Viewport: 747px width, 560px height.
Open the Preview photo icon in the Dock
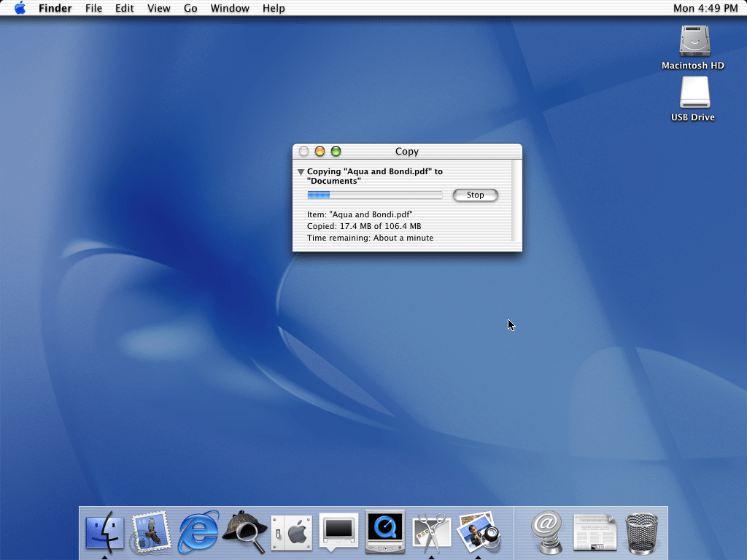[479, 532]
